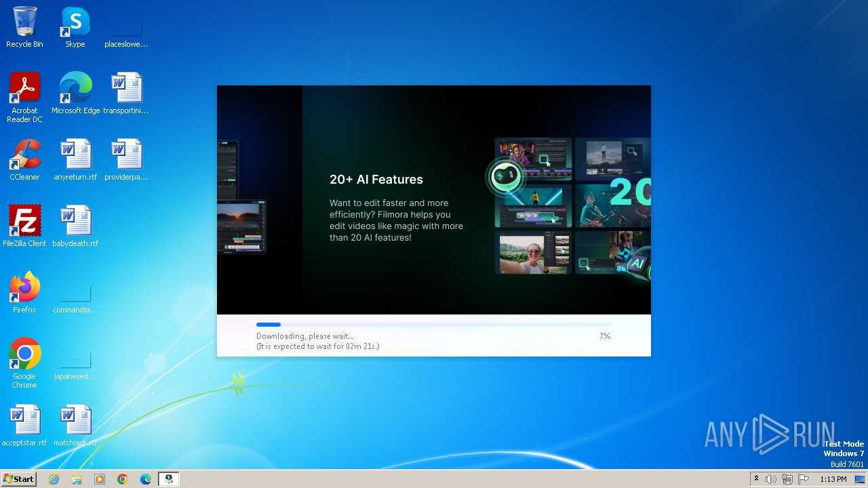Open the transportini… Word document

[126, 94]
